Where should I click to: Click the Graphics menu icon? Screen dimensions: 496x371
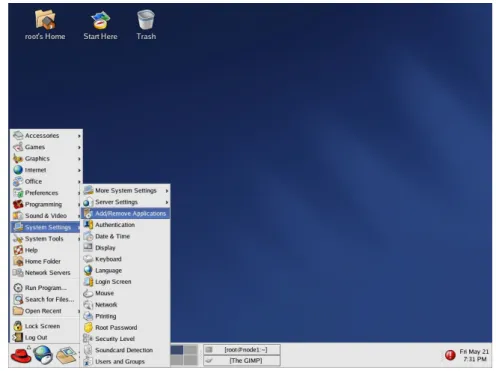pos(18,158)
